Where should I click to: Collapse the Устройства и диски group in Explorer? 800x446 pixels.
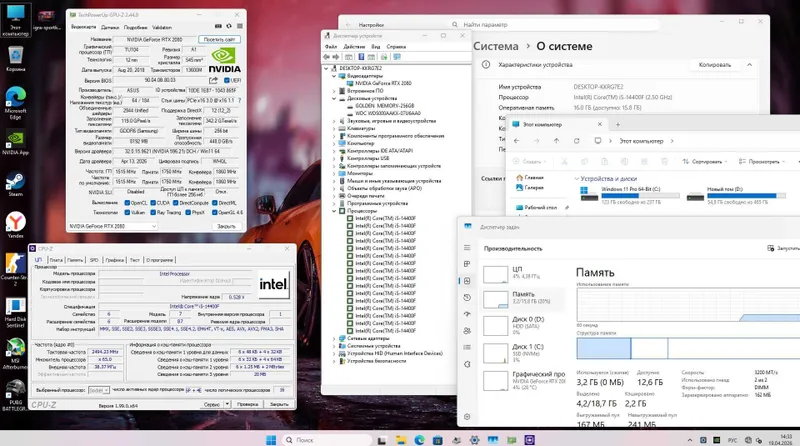[577, 179]
